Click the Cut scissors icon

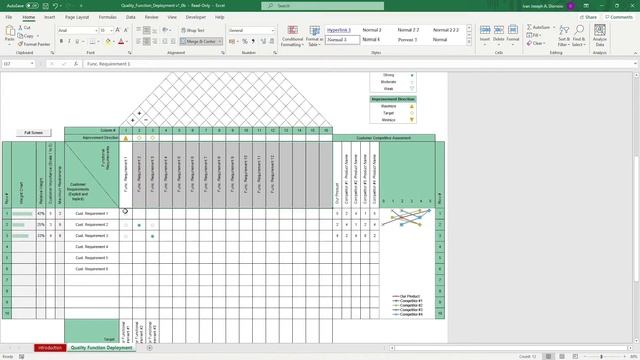20,27
